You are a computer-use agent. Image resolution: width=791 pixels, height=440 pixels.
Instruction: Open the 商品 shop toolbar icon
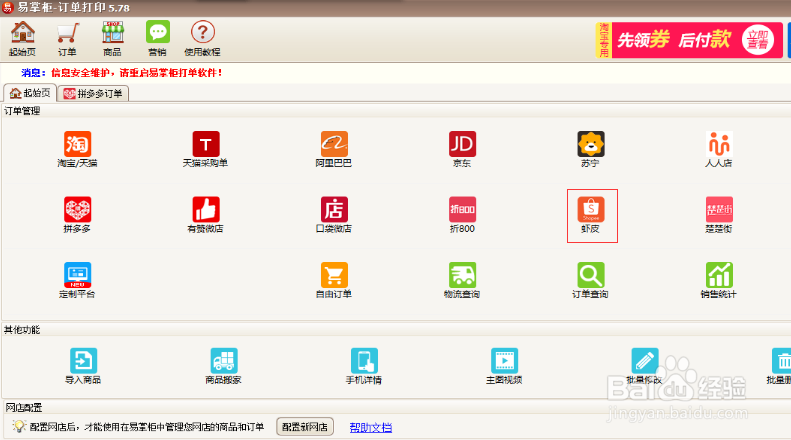click(x=112, y=38)
